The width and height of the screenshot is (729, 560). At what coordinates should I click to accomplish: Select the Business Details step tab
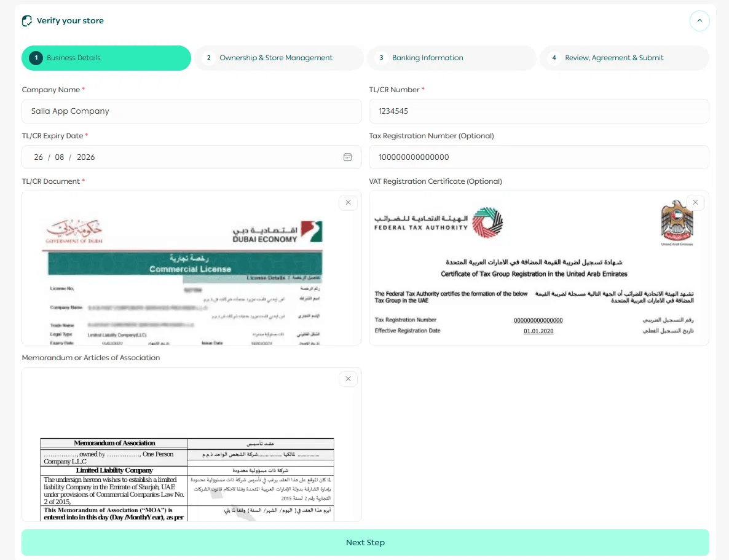click(x=106, y=58)
